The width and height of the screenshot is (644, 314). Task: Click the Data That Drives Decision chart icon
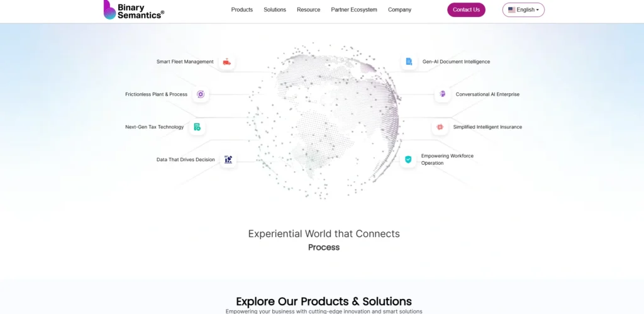tap(228, 159)
